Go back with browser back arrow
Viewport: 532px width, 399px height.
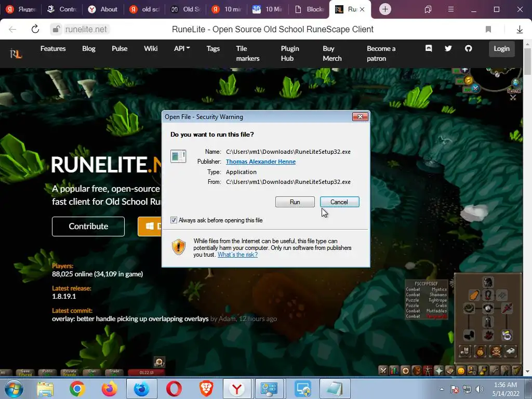[x=12, y=30]
